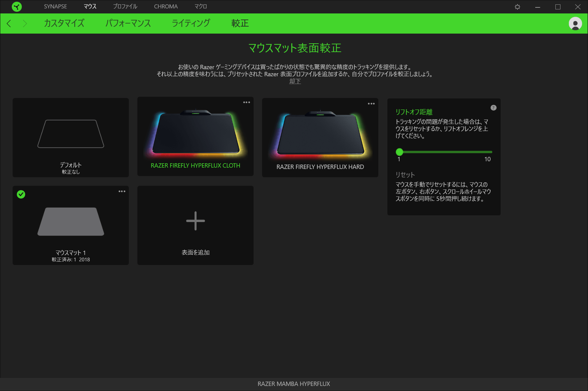Click the lift-off distance help icon
Screen dimensions: 588x391
click(493, 107)
